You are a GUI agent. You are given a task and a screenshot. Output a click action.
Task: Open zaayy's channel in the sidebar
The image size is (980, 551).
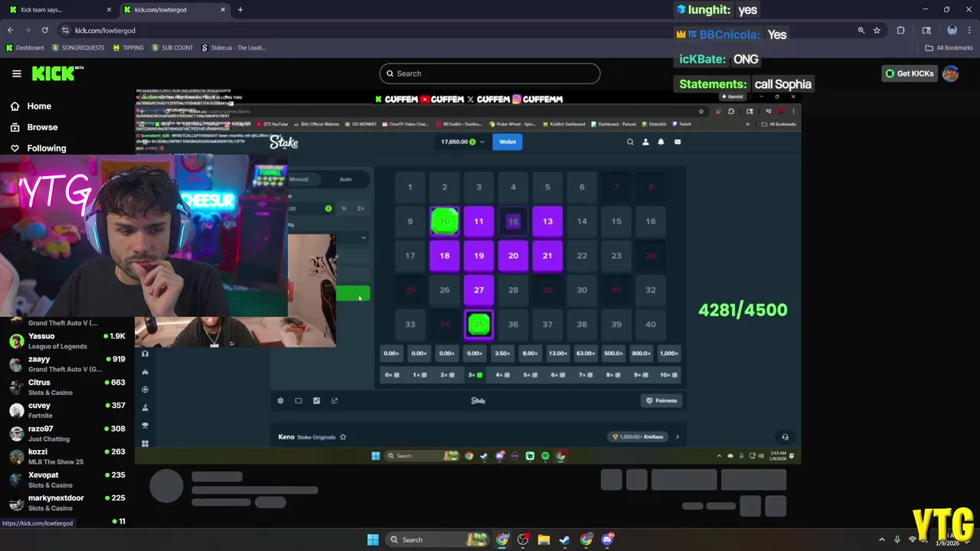click(x=67, y=364)
